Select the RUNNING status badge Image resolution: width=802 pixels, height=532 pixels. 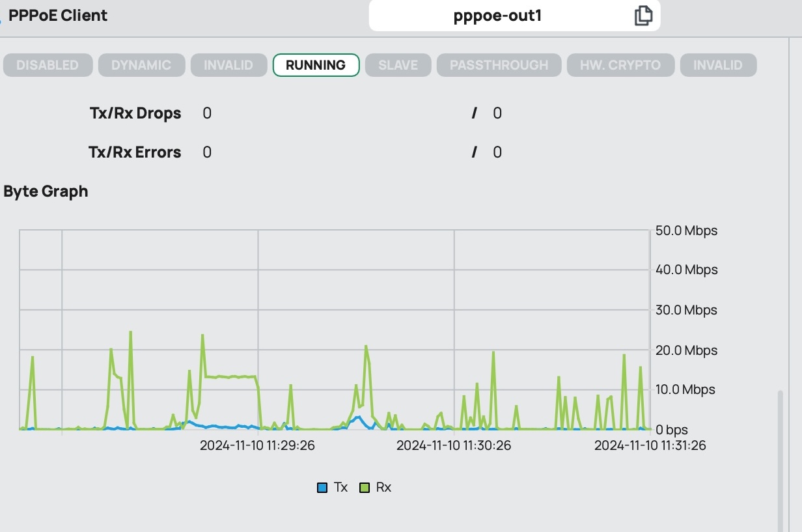[x=316, y=65]
